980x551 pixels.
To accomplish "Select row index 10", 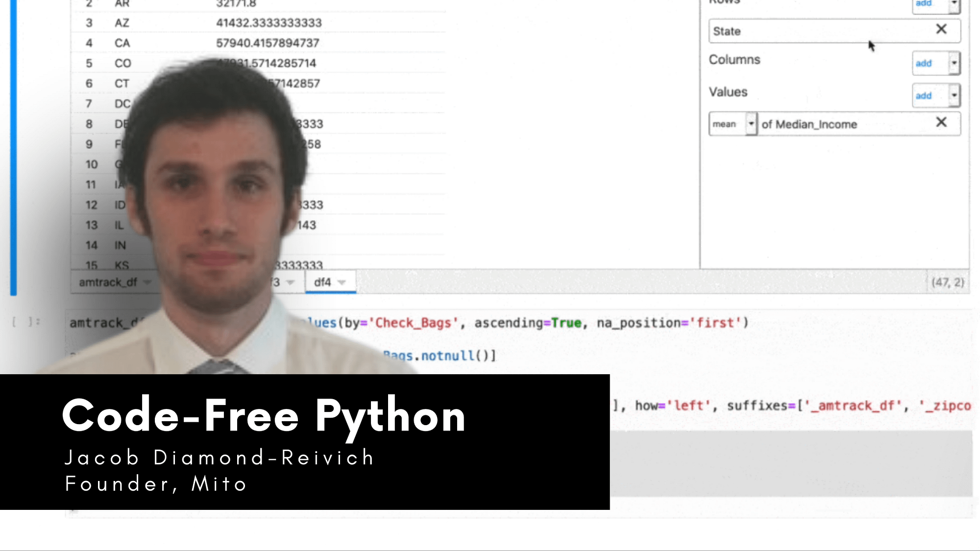I will pyautogui.click(x=92, y=165).
